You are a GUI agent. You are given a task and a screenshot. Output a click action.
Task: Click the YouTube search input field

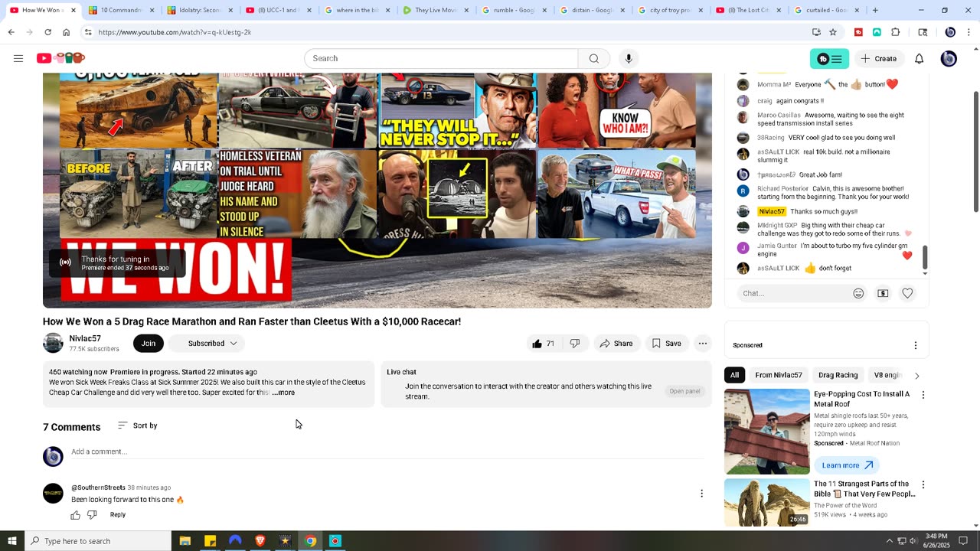click(x=441, y=58)
